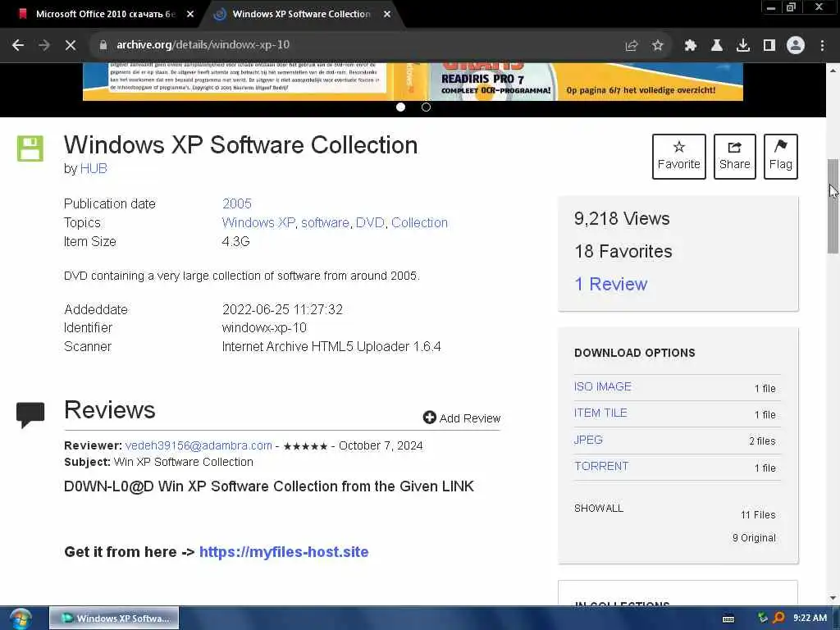The height and width of the screenshot is (630, 840).
Task: Jump to the 1 Review link
Action: click(610, 284)
